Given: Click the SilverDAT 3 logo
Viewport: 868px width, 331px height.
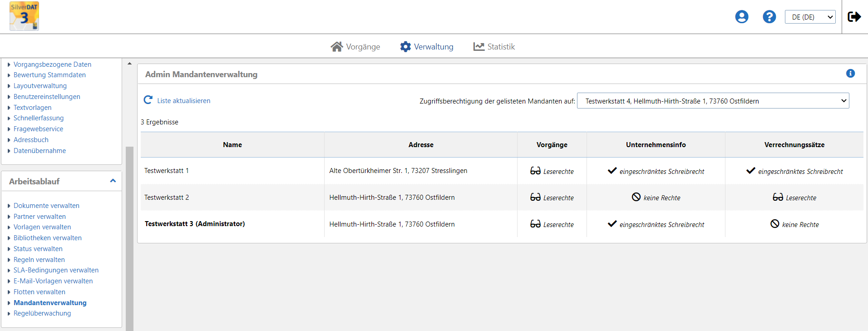Looking at the screenshot, I should [24, 16].
